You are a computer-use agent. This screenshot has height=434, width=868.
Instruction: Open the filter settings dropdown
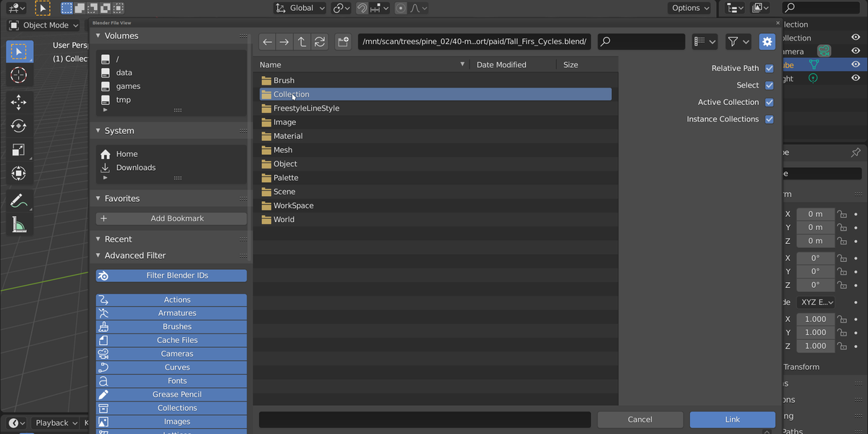(x=739, y=42)
